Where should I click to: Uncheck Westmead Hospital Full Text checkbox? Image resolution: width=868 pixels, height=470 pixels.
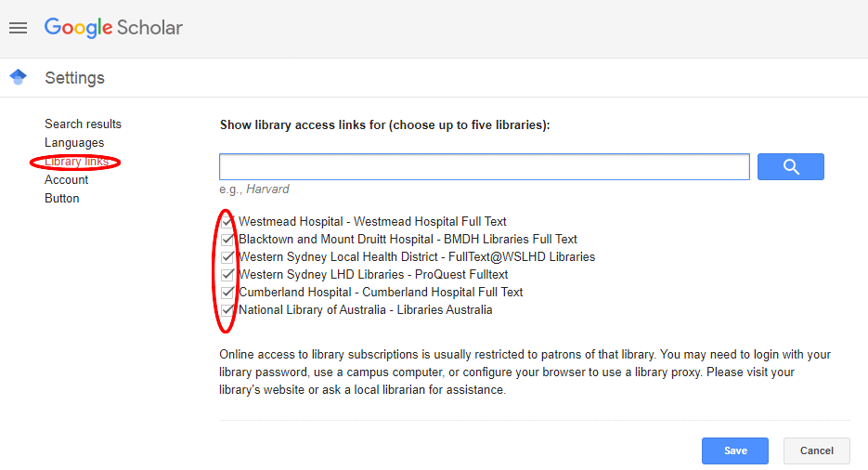tap(227, 222)
